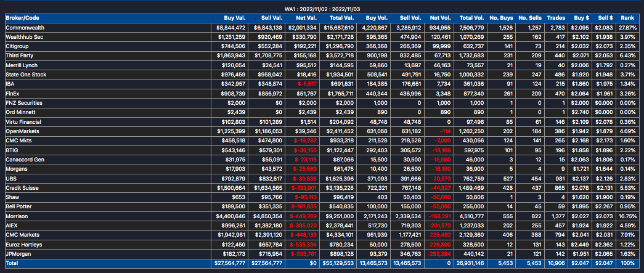The width and height of the screenshot is (644, 273).
Task: Click UBS trades count 981
Action: pyautogui.click(x=561, y=179)
